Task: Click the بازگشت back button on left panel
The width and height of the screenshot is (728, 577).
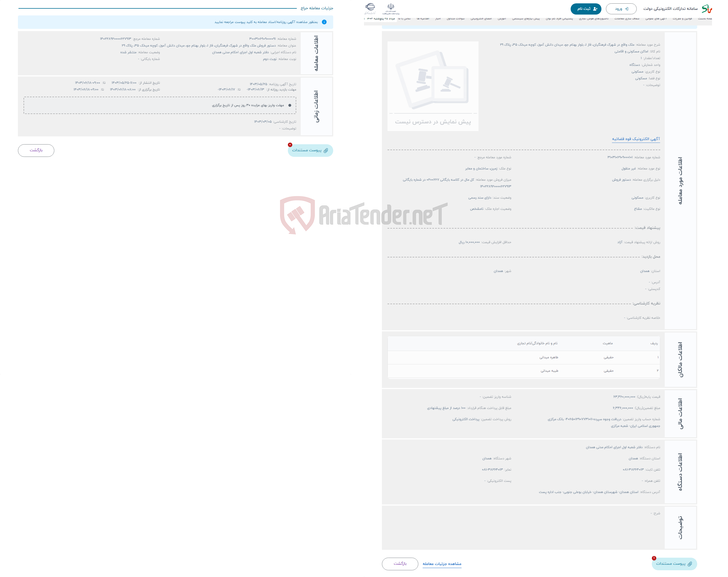Action: [x=37, y=150]
